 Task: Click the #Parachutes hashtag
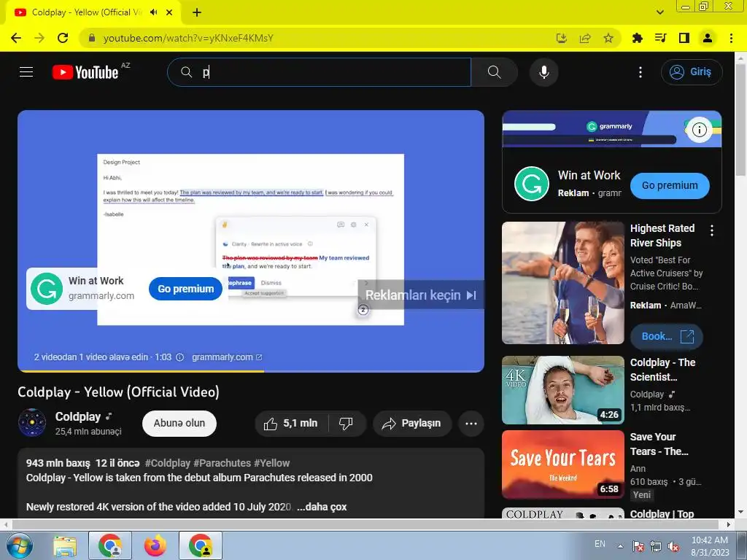coord(222,463)
